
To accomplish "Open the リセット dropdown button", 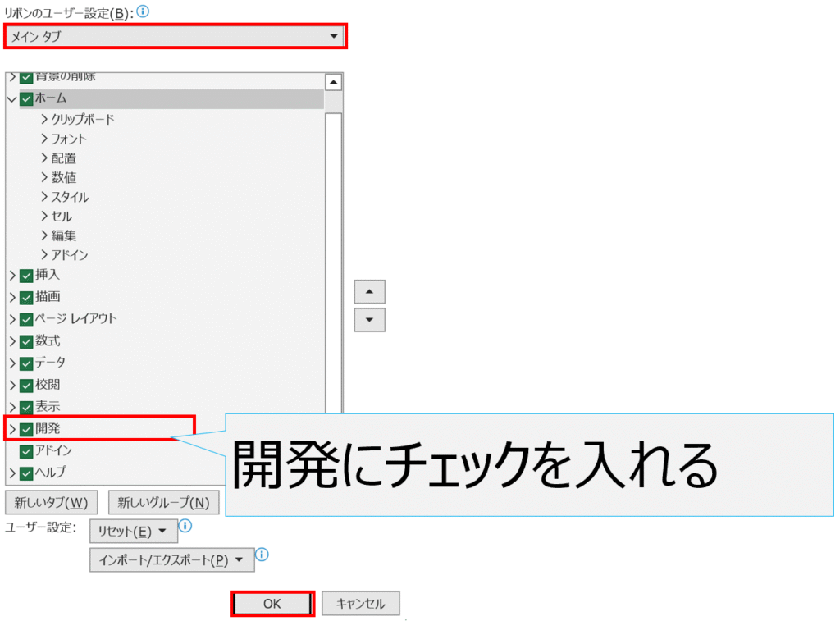I will click(133, 532).
